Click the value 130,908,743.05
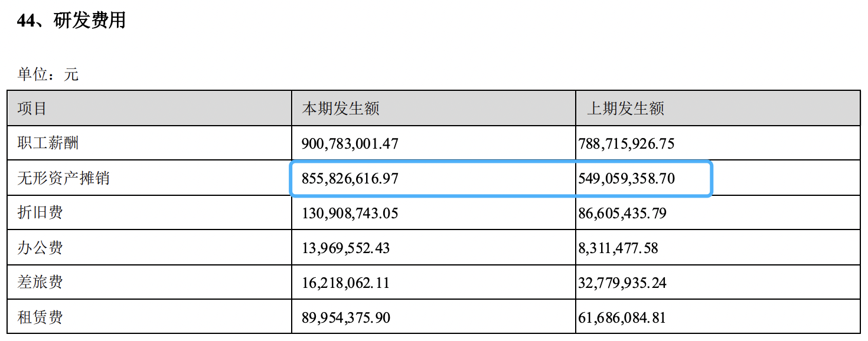This screenshot has width=868, height=341. [x=350, y=213]
